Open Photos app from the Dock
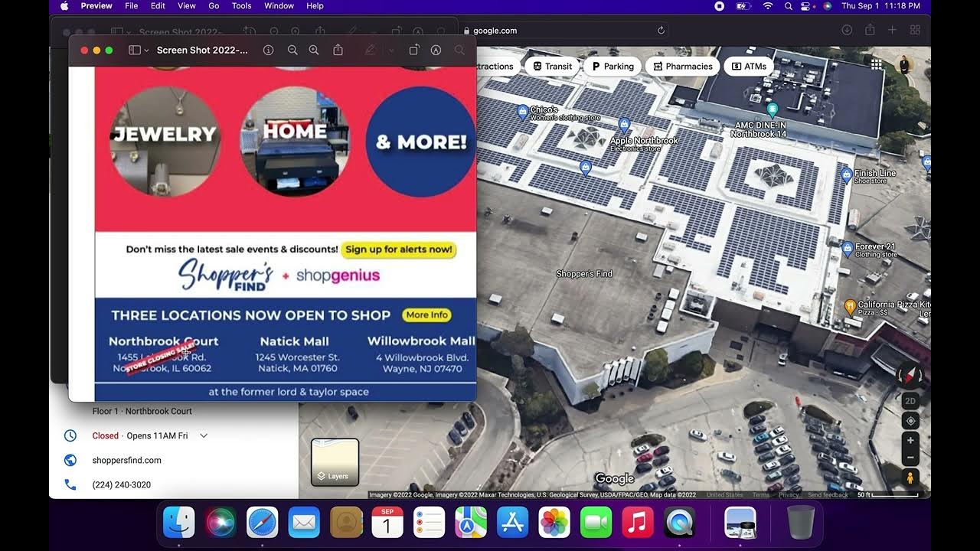Viewport: 980px width, 551px height. [x=554, y=522]
